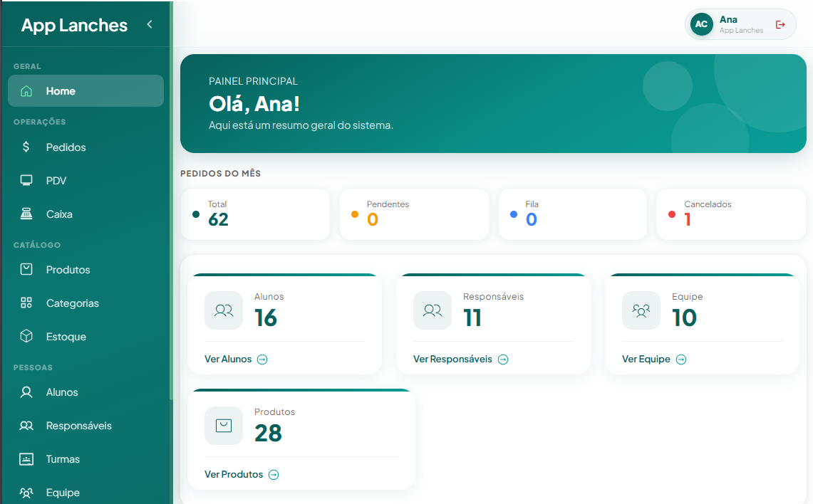Click the PAINEL PRINCIPAL label
The height and width of the screenshot is (504, 813).
pyautogui.click(x=253, y=81)
